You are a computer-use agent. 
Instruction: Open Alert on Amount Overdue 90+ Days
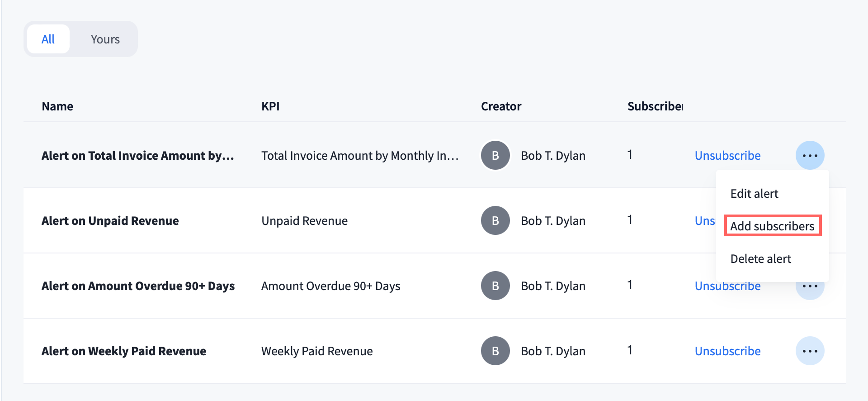[x=138, y=286]
